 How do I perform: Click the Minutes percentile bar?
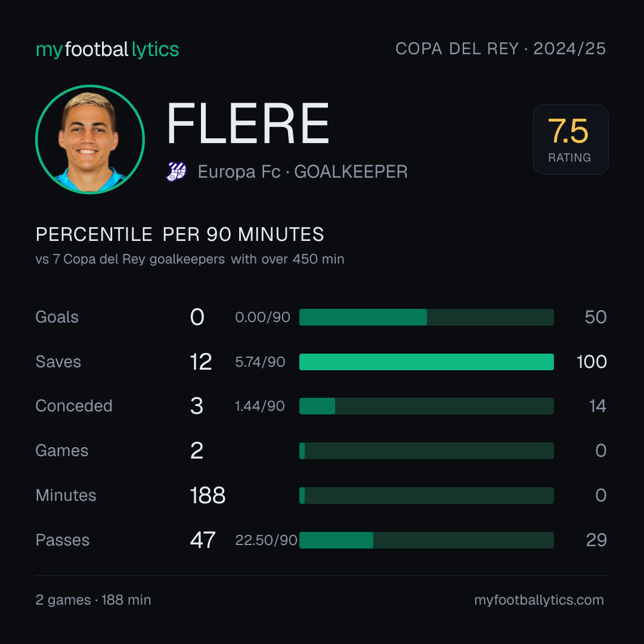click(426, 496)
